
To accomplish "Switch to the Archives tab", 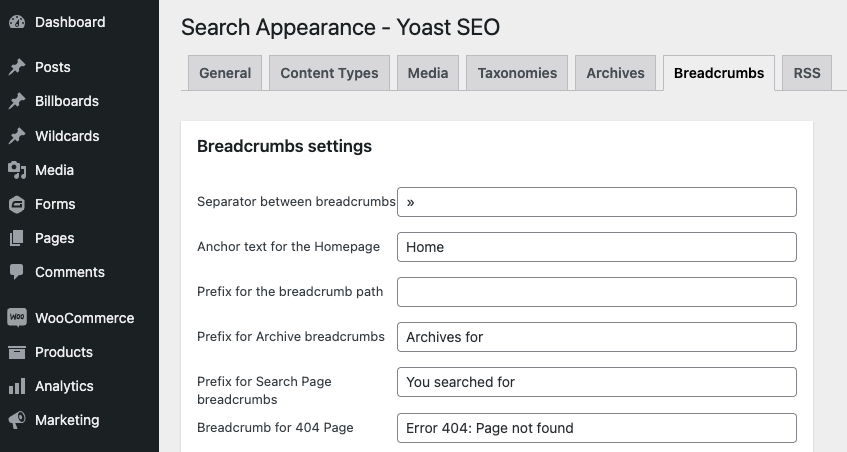I will pyautogui.click(x=615, y=73).
